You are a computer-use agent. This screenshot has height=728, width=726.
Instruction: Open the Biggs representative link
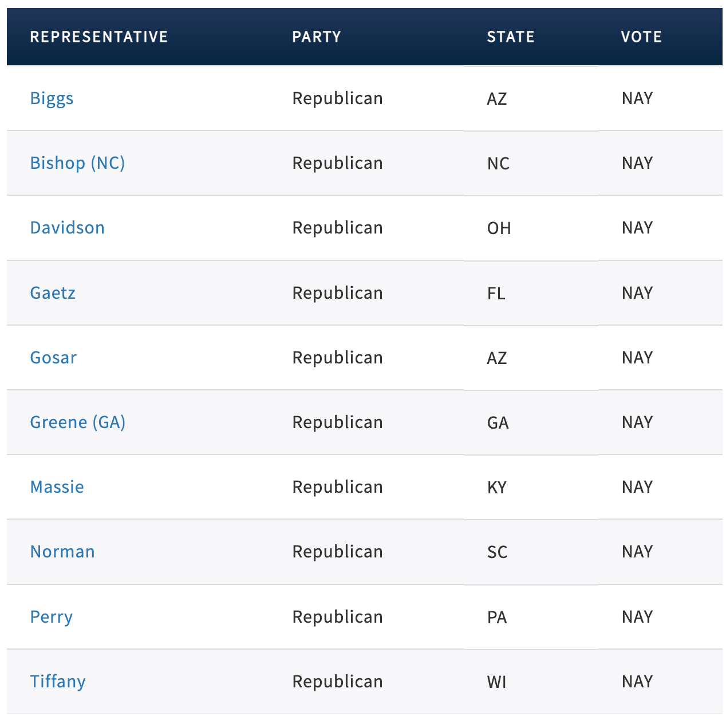click(x=52, y=98)
